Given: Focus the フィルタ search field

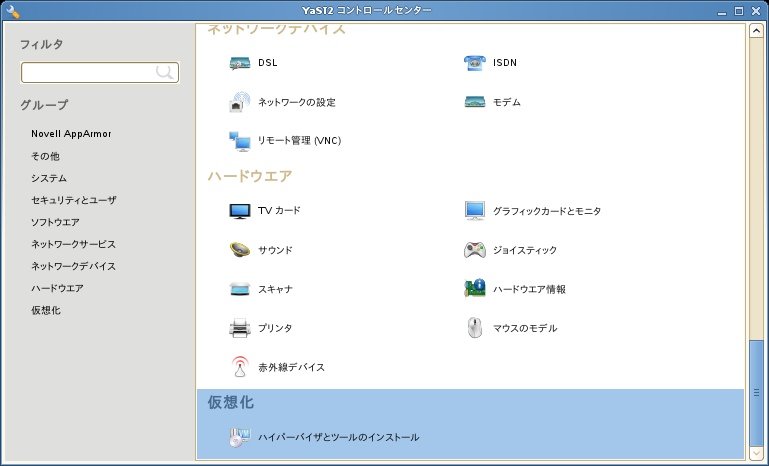Looking at the screenshot, I should click(x=100, y=73).
